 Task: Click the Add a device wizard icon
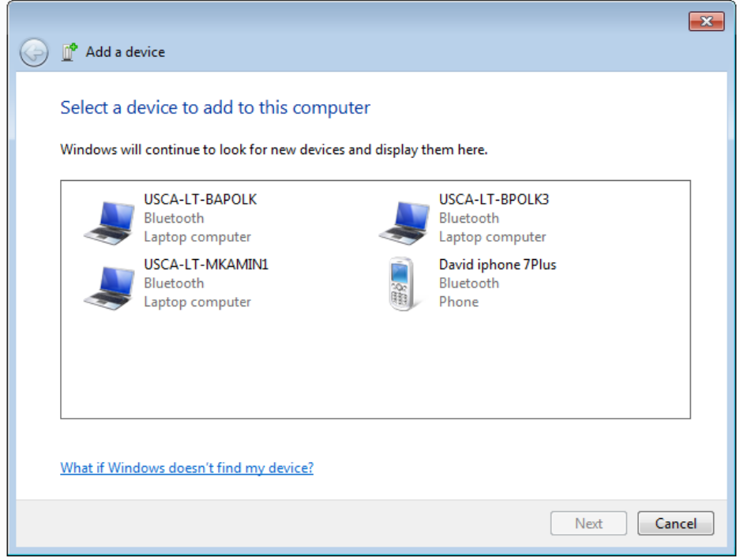tap(70, 52)
